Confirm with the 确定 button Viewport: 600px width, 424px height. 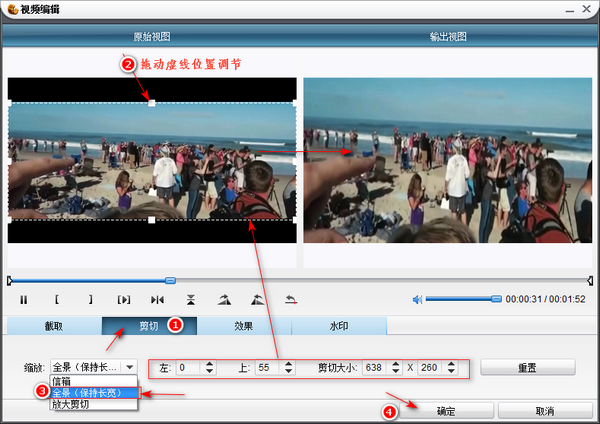[x=446, y=411]
